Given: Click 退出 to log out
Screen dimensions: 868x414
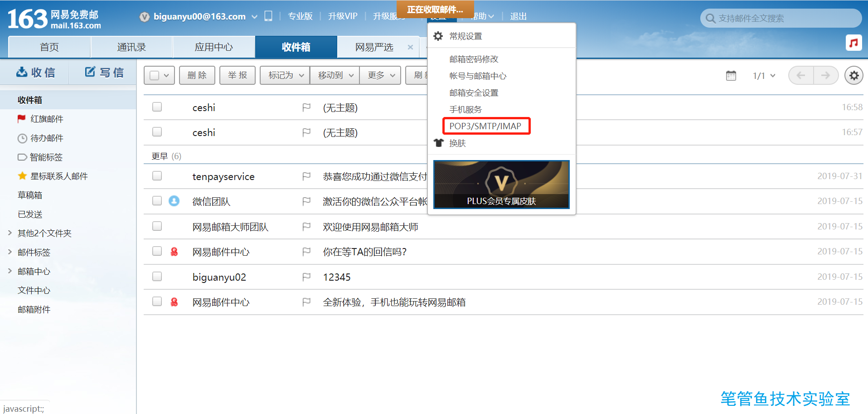Looking at the screenshot, I should pos(518,16).
